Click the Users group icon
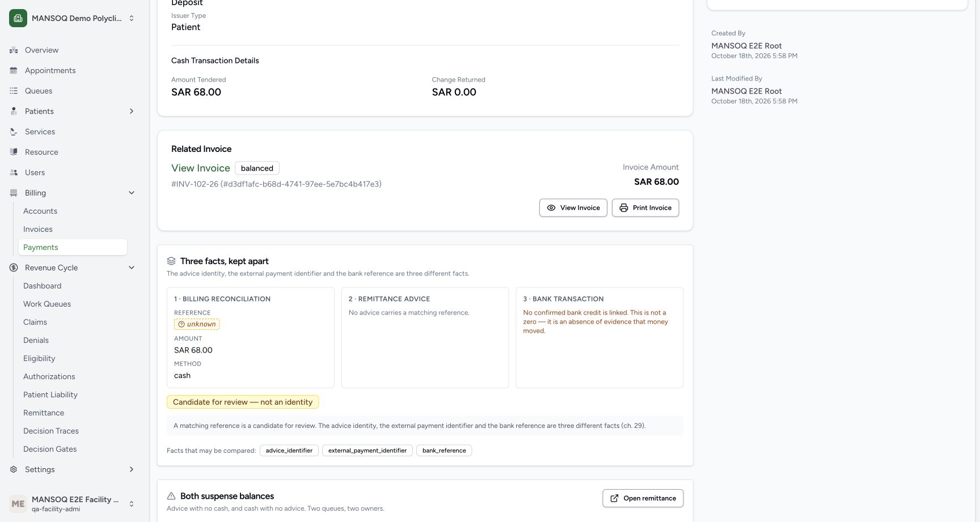 coord(14,172)
